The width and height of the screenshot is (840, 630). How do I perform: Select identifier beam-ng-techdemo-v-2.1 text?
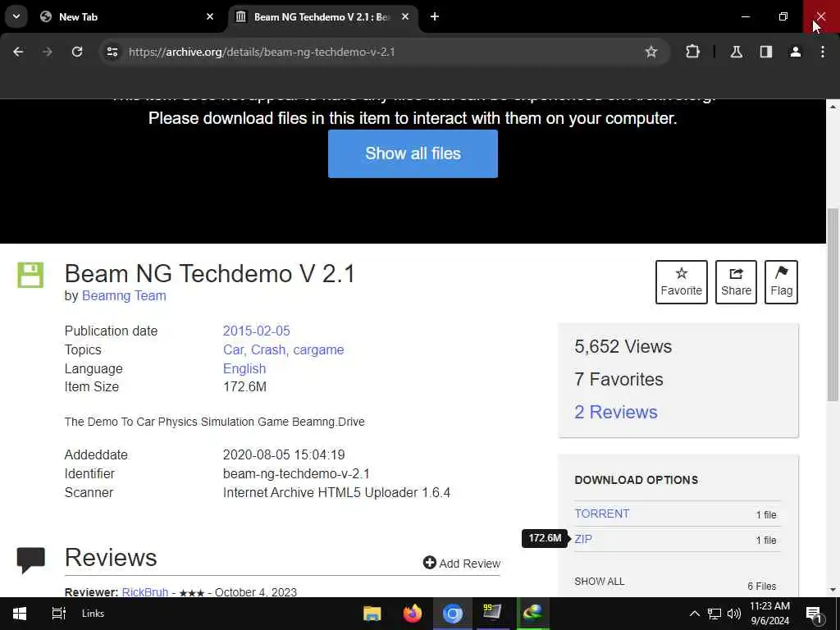point(296,473)
